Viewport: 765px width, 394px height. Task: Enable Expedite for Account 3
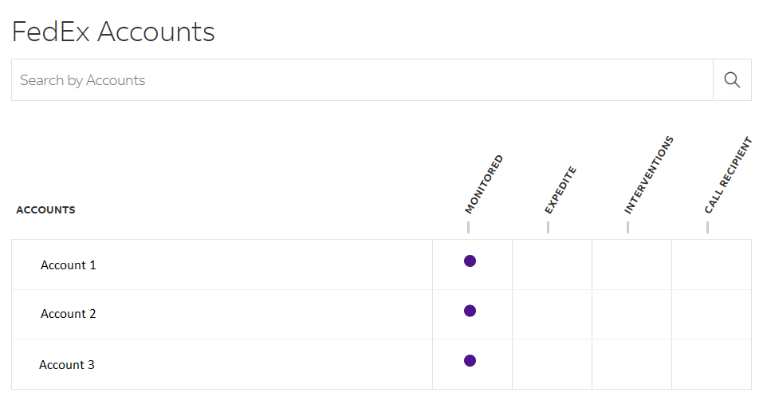pyautogui.click(x=552, y=364)
